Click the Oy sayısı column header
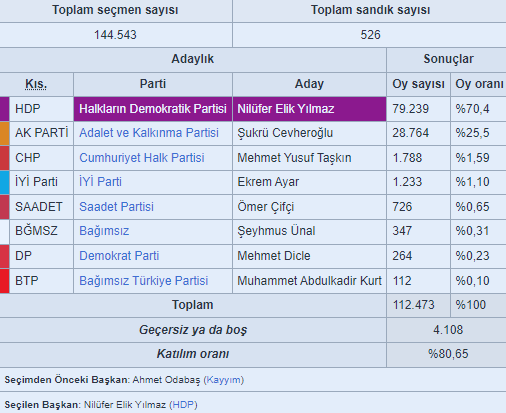 [x=418, y=84]
